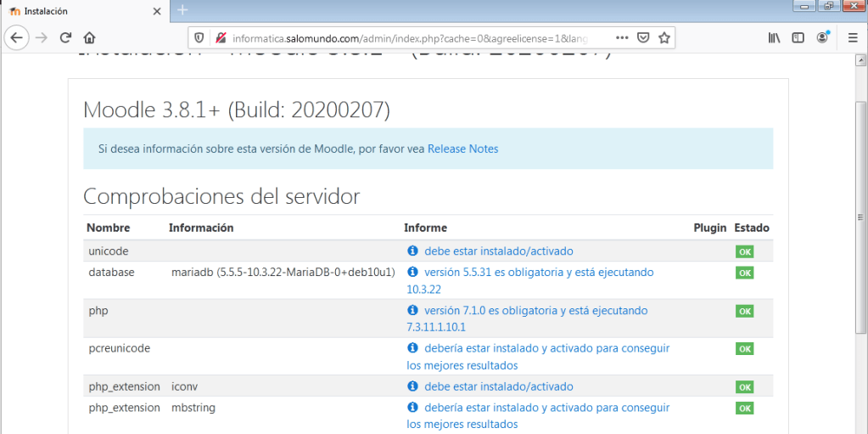Go to Firefox home page icon
This screenshot has height=434, width=868.
point(89,37)
